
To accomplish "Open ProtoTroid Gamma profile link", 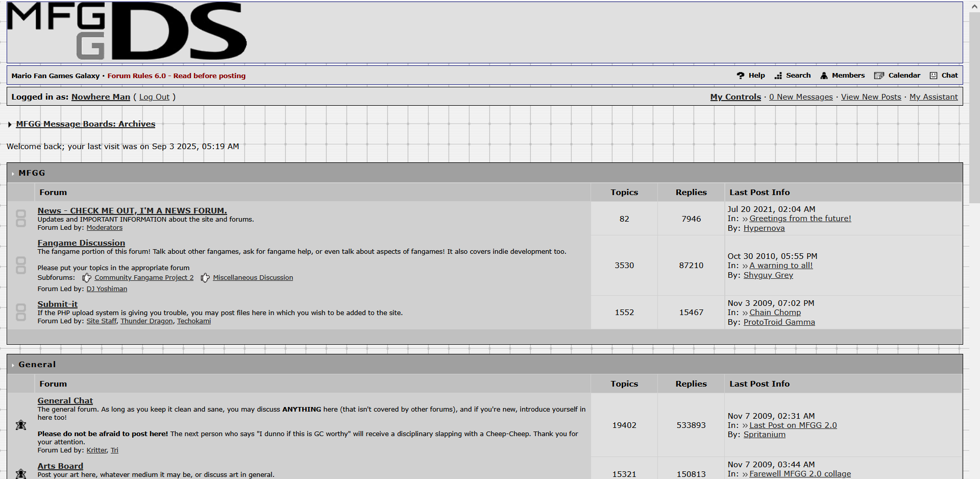I will (779, 322).
